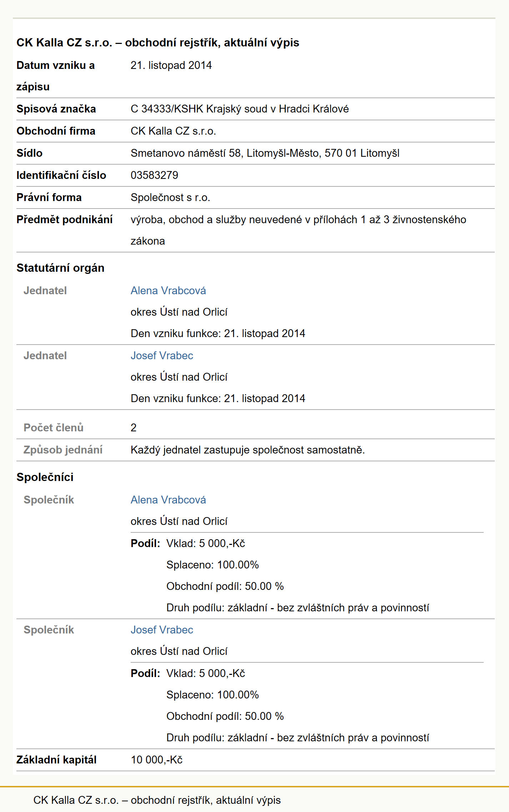Open Josef Vrabec link under Jednatel
The height and width of the screenshot is (812, 509).
[162, 356]
